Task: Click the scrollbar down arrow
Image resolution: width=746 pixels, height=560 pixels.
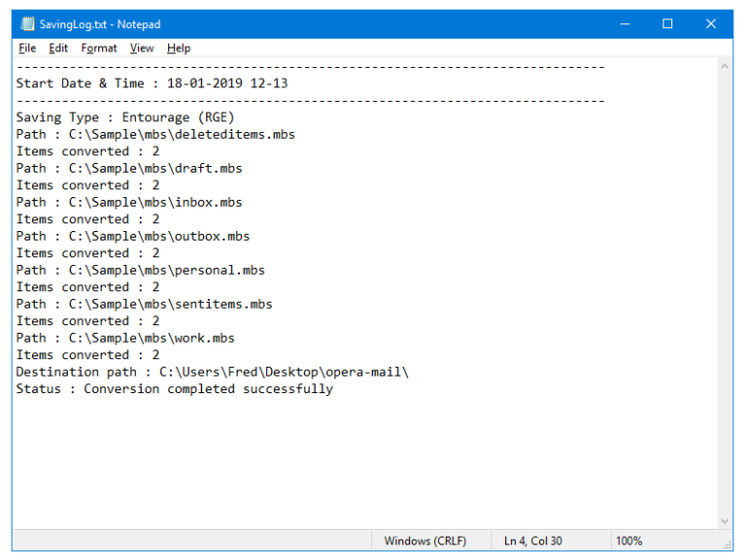Action: pos(725,521)
